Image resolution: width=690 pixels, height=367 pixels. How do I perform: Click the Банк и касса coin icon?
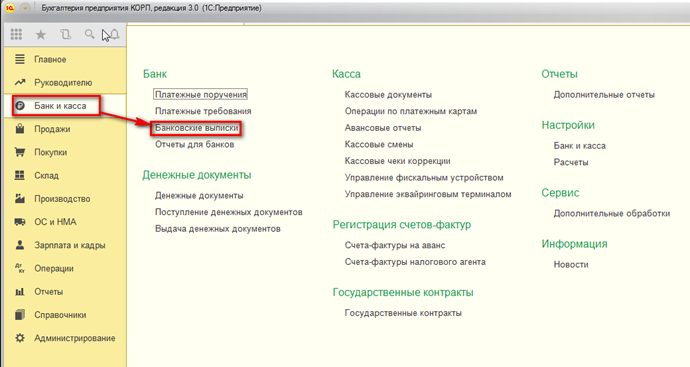tap(20, 106)
